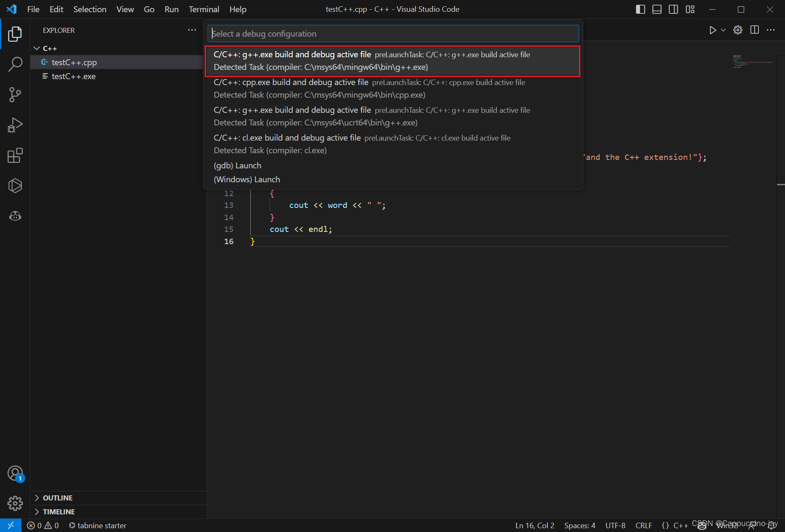Open the Selection menu
The image size is (785, 532).
coord(90,9)
